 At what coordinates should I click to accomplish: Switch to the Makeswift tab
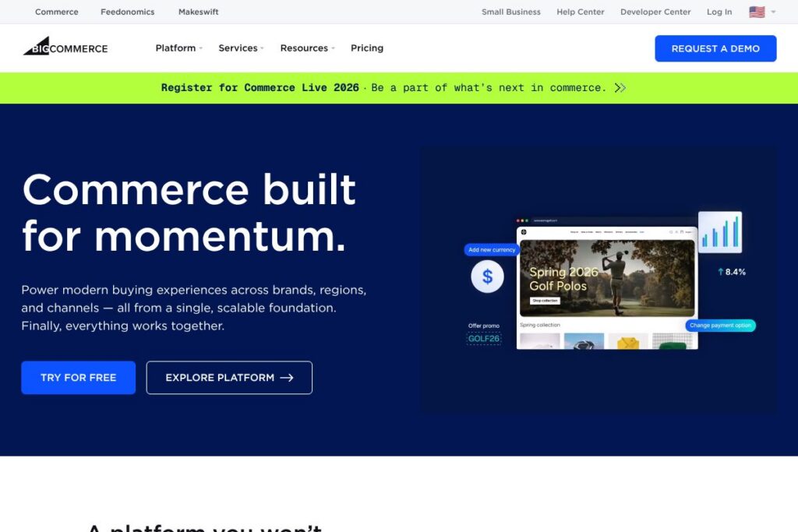[x=198, y=12]
